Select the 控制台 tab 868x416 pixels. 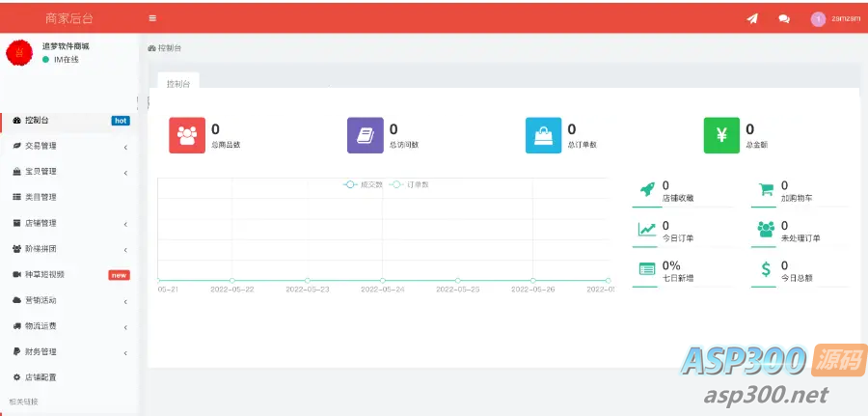coord(178,84)
